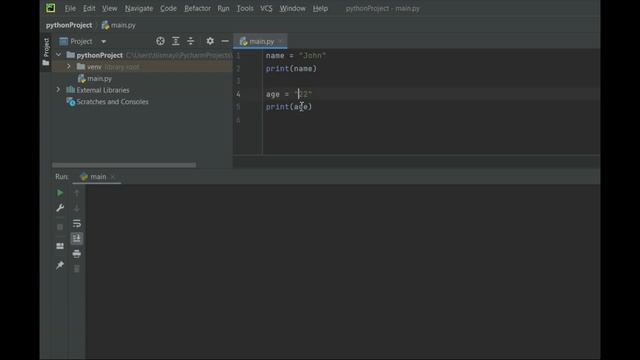Image resolution: width=640 pixels, height=360 pixels.
Task: Open run configuration wrench icon
Action: [60, 208]
